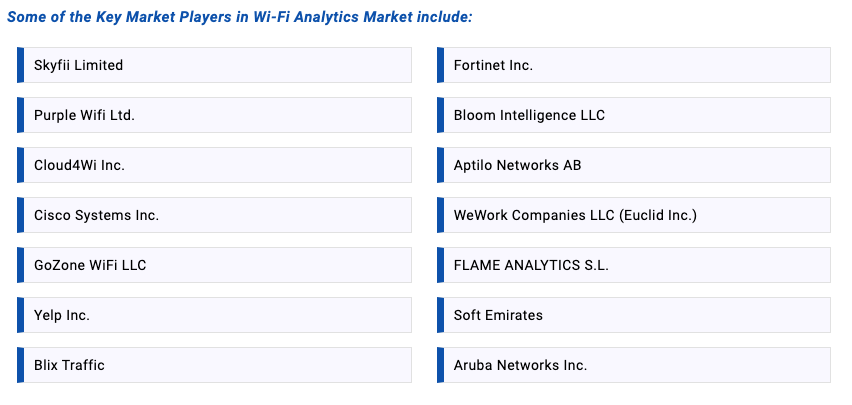Viewport: 852px width, 405px height.
Task: Click the Key Market Players heading text
Action: (240, 17)
